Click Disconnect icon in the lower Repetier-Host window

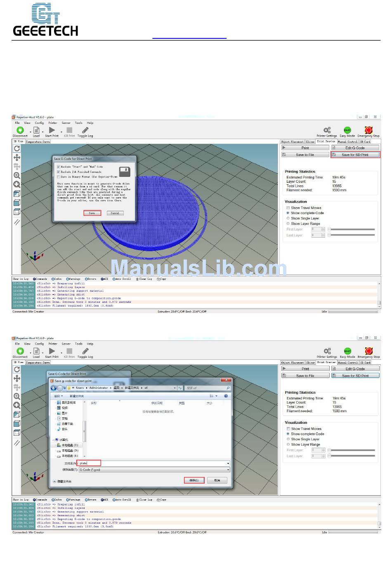coord(20,351)
